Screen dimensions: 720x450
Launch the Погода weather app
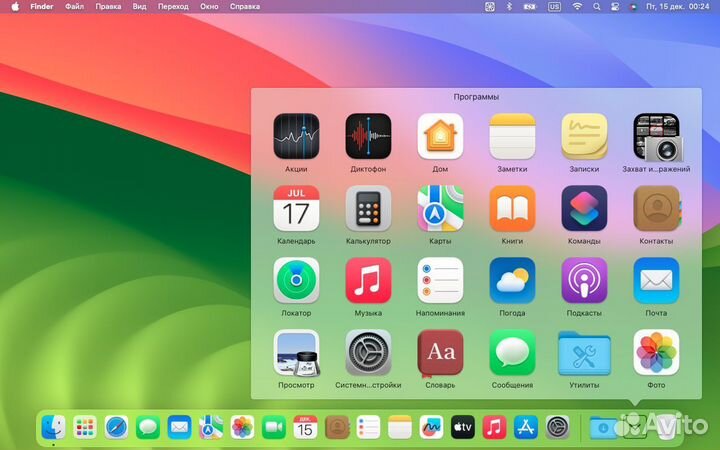[512, 281]
